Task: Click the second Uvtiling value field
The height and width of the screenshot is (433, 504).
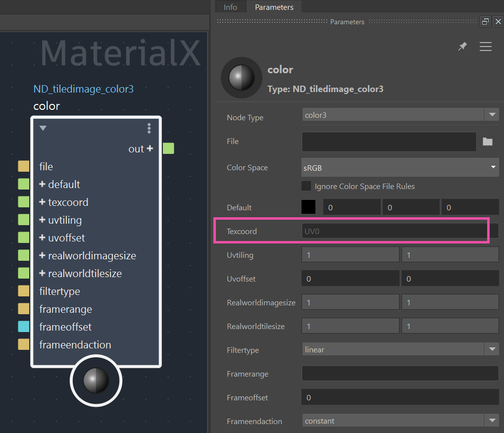Action: pyautogui.click(x=450, y=255)
